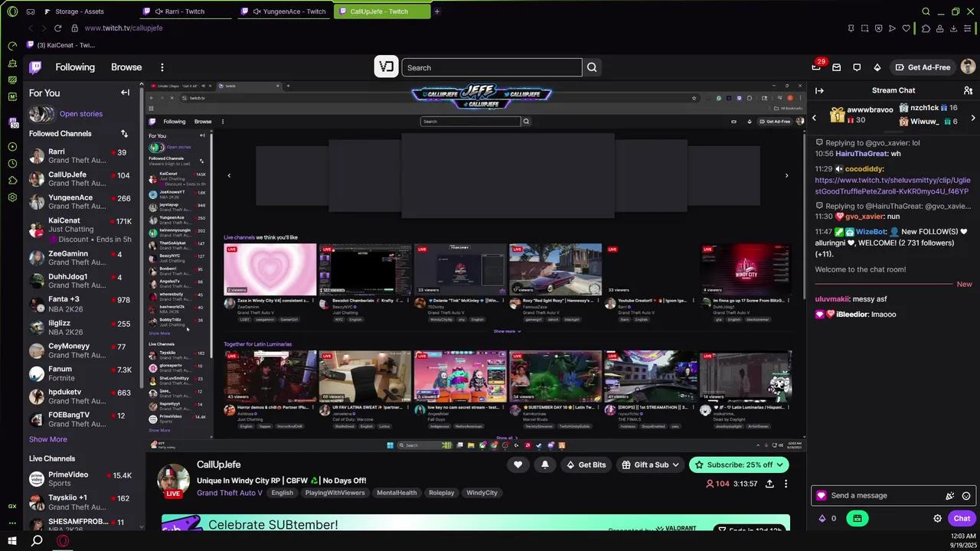Collapse the For You sidebar
The image size is (980, 551).
pyautogui.click(x=125, y=93)
